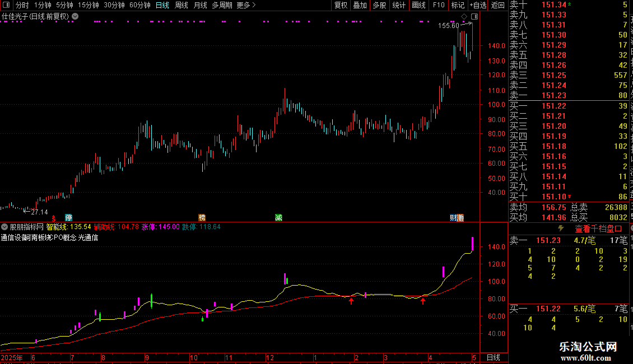Open the 查看千档盘口 link
Image resolution: width=633 pixels, height=364 pixels.
tap(598, 229)
